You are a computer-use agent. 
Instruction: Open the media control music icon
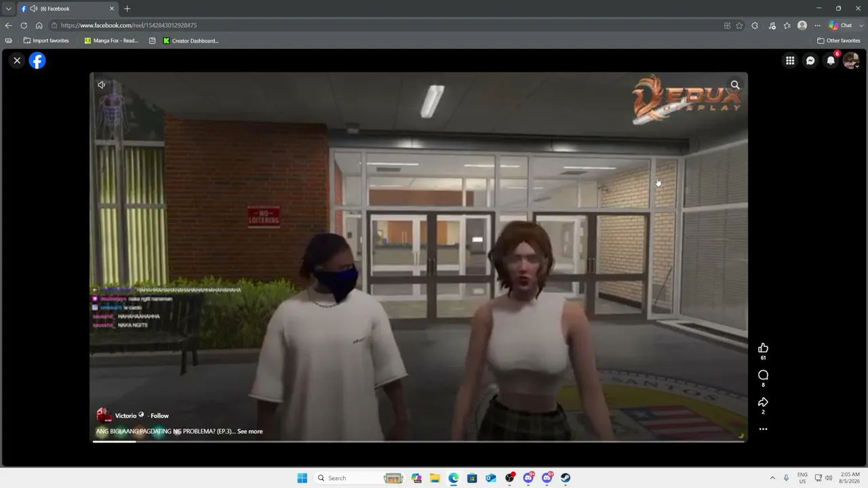click(x=772, y=25)
